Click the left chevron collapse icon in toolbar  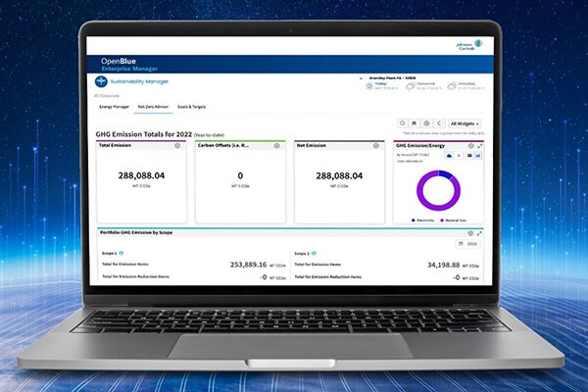pos(439,123)
